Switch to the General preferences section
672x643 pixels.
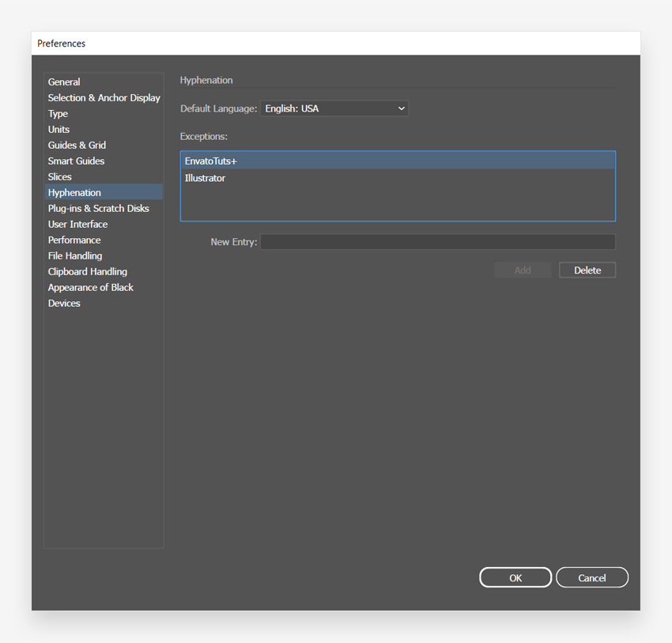(64, 81)
